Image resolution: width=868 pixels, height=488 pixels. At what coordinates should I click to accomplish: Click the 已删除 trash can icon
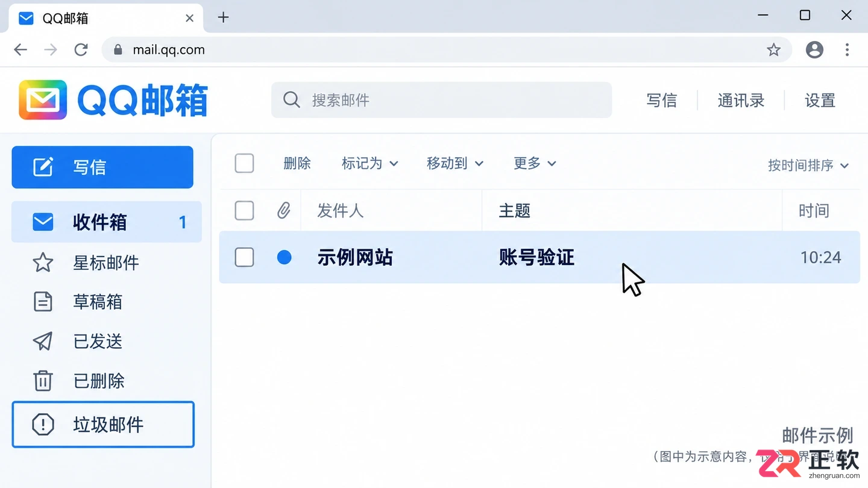coord(43,381)
